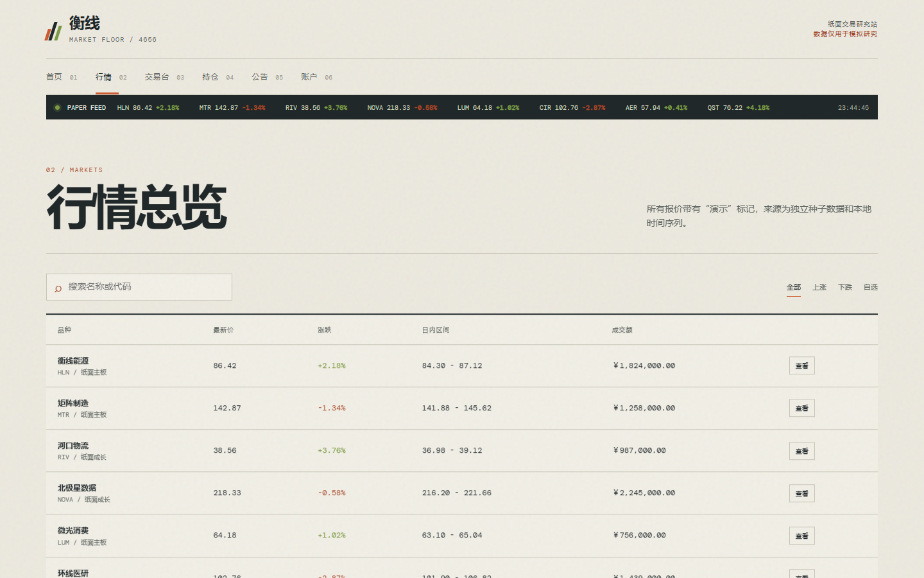
Task: Click the 矩阵制造 name
Action: click(73, 403)
